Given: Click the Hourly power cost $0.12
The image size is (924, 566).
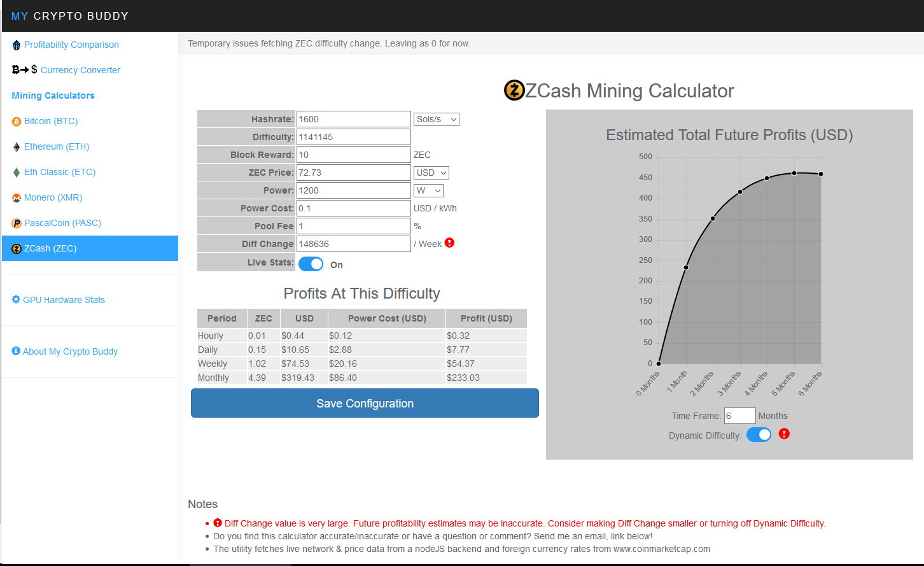Looking at the screenshot, I should 340,336.
